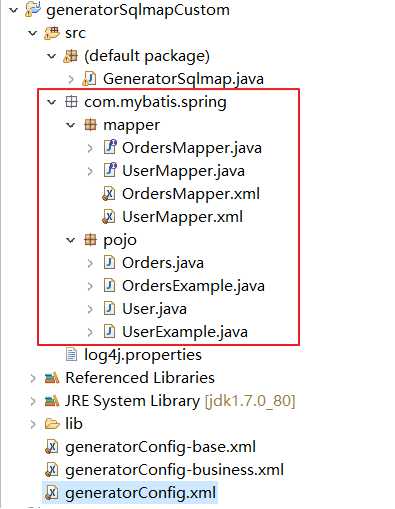The width and height of the screenshot is (395, 509).
Task: Click generatorConfig-base.xml file icon
Action: pyautogui.click(x=51, y=447)
